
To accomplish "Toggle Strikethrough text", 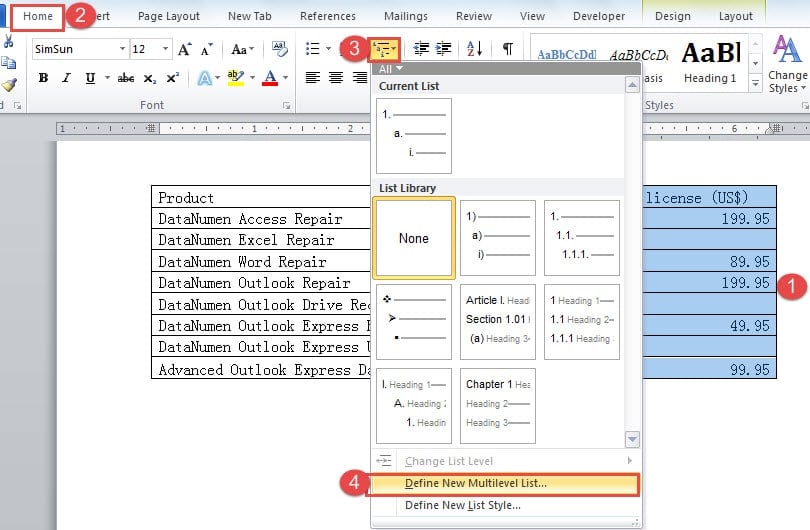I will click(x=126, y=78).
